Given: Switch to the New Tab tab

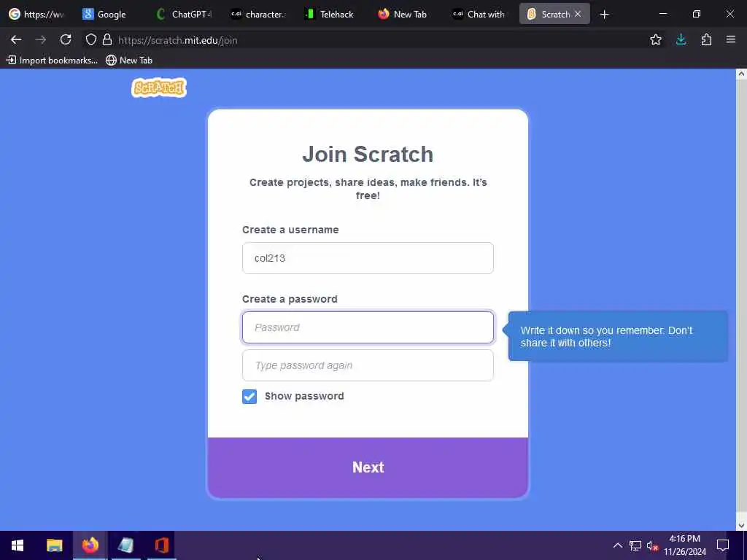Looking at the screenshot, I should pos(404,15).
